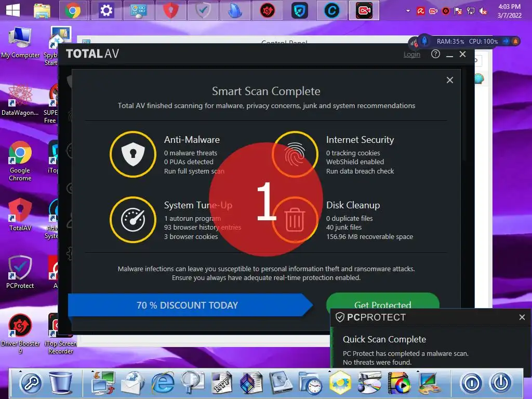The image size is (532, 399).
Task: Click the settings gear taskbar button
Action: click(x=106, y=10)
